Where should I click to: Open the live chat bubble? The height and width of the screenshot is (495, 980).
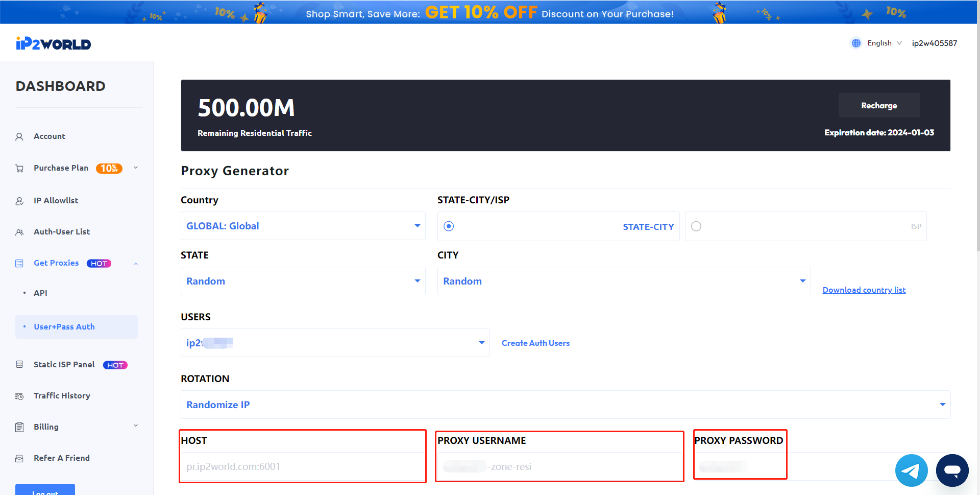tap(952, 470)
